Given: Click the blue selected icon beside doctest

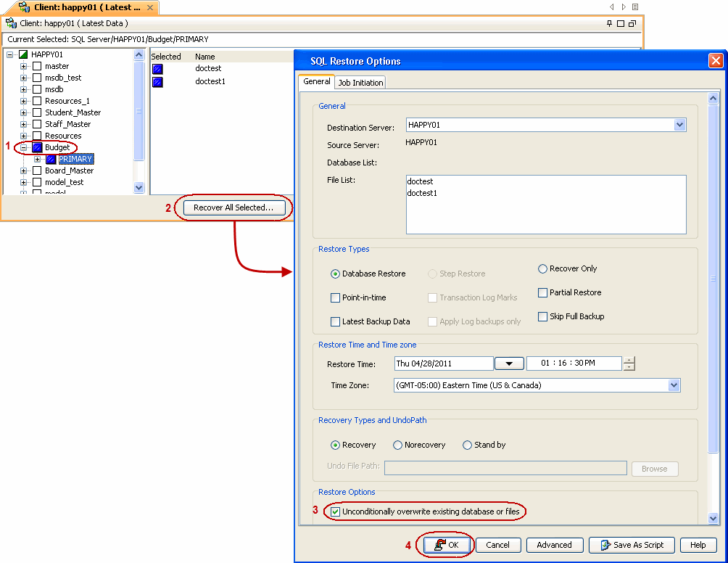Looking at the screenshot, I should [x=158, y=69].
